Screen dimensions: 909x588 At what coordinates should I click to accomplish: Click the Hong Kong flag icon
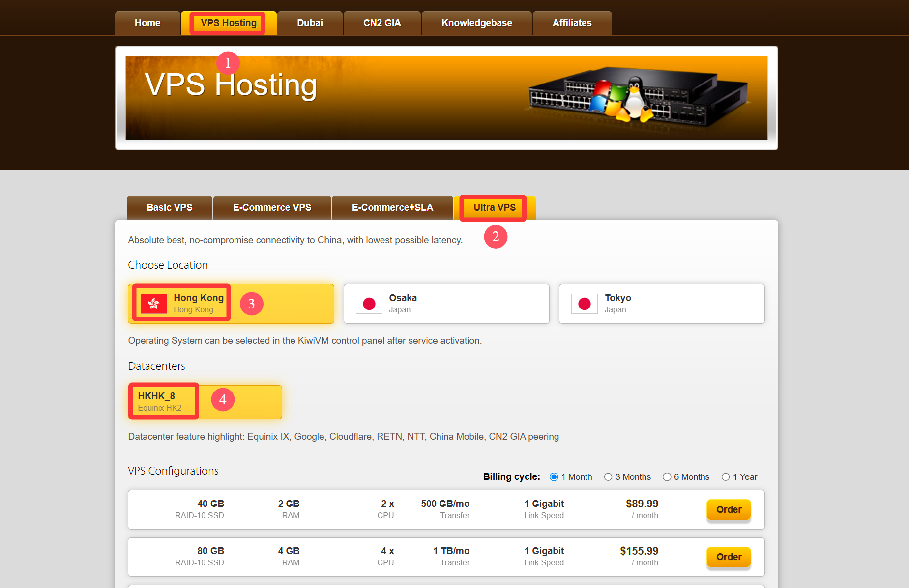[x=153, y=304]
